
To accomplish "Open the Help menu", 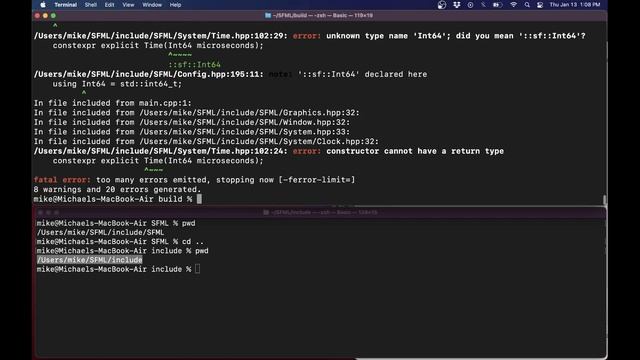I will (x=175, y=5).
